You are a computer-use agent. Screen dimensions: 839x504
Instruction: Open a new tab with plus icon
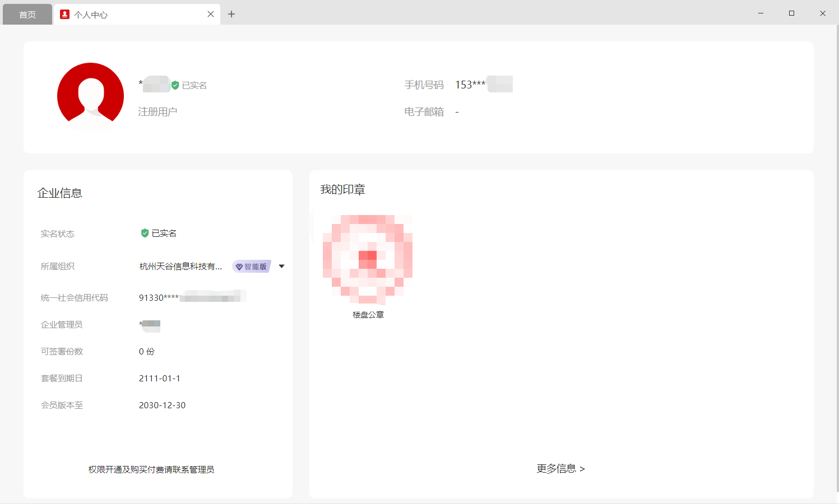(x=231, y=14)
